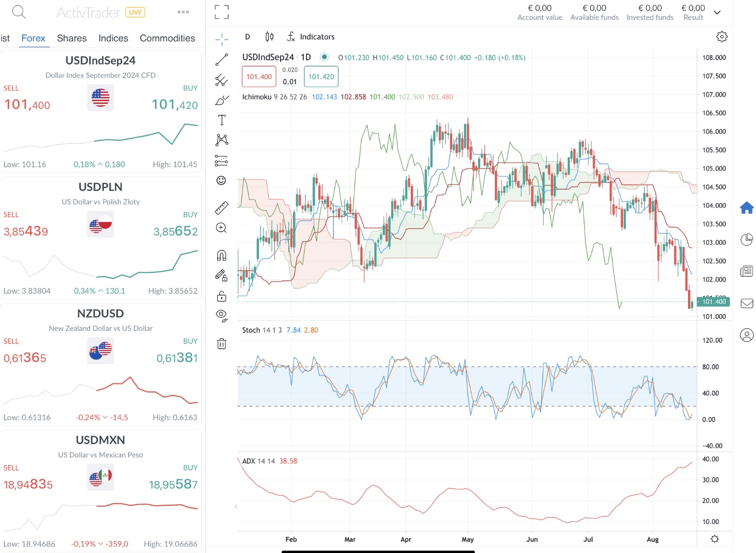The image size is (756, 553).
Task: Click the delete drawings trash icon
Action: (221, 344)
